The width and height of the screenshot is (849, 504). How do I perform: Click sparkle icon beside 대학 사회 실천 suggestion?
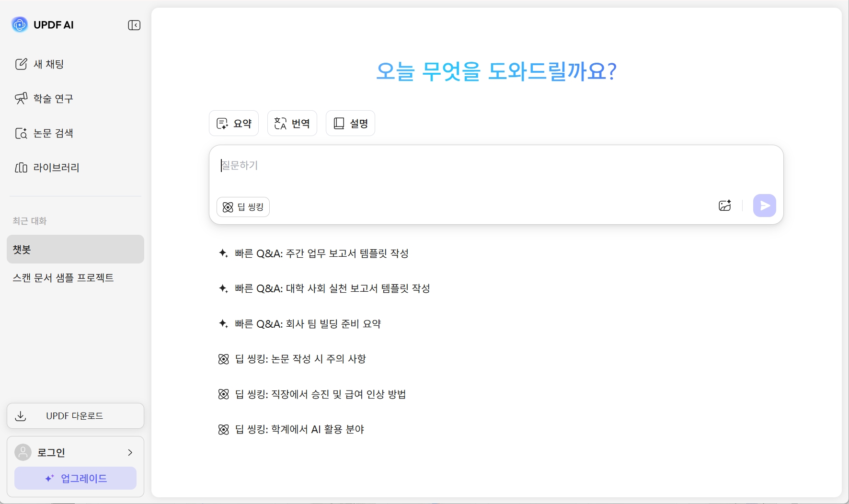pyautogui.click(x=223, y=288)
